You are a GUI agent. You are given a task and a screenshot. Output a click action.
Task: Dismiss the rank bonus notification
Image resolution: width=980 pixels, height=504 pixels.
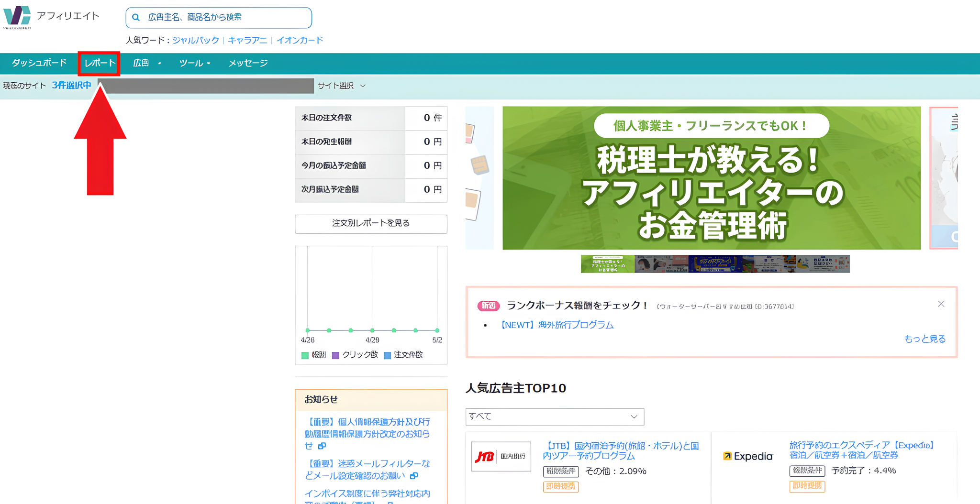pos(941,304)
